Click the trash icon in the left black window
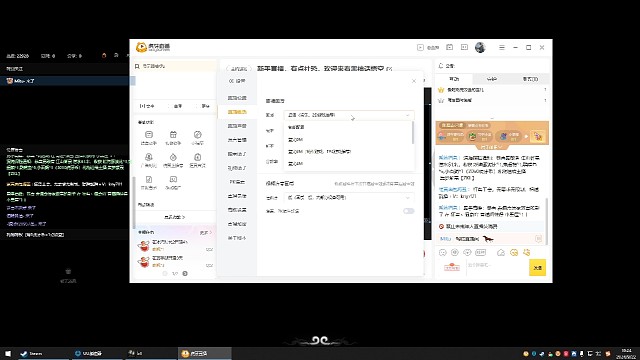The height and width of the screenshot is (360, 640). click(68, 271)
